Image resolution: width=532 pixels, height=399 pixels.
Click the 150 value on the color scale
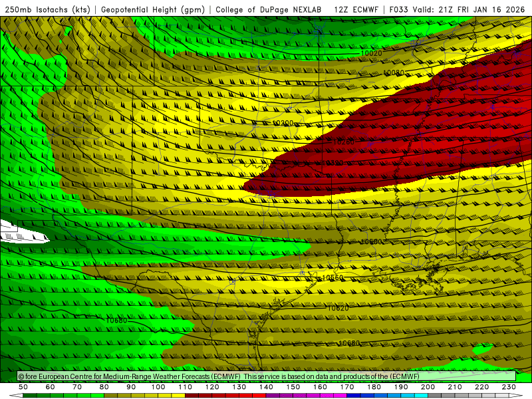(x=293, y=387)
